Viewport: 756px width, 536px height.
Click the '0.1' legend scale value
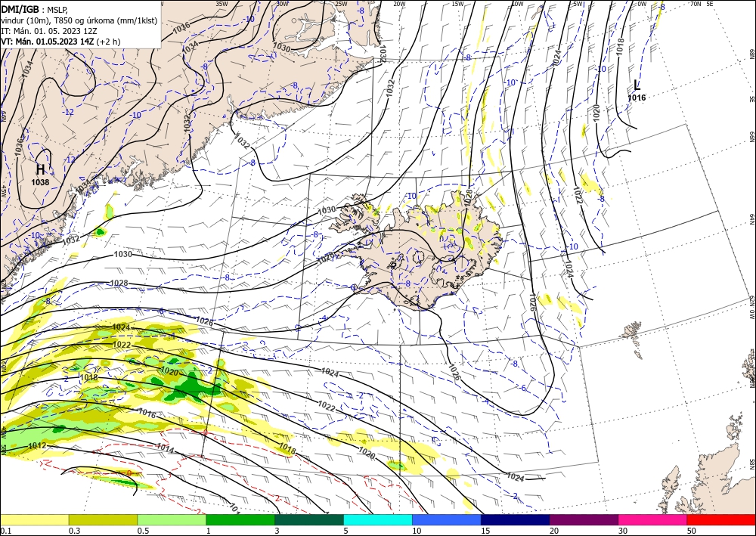click(x=5, y=531)
